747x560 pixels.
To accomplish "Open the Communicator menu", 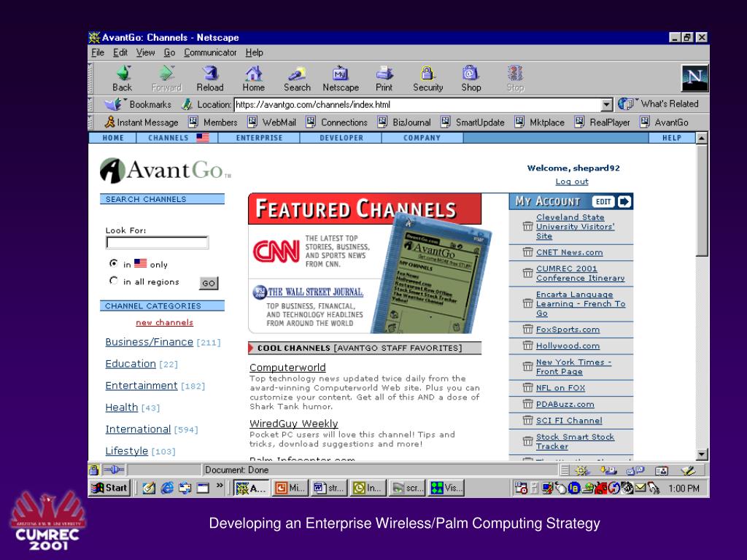I will pos(210,52).
